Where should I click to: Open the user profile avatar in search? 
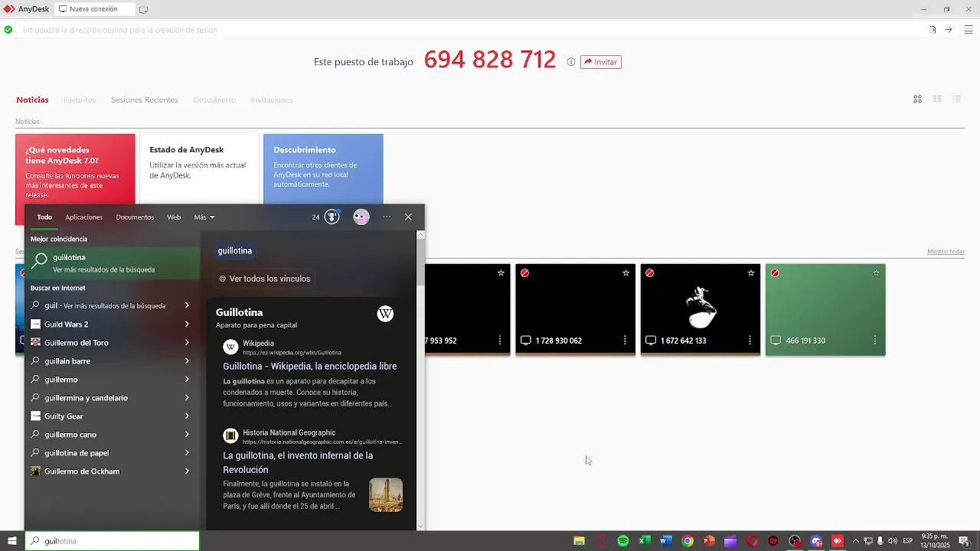(361, 217)
